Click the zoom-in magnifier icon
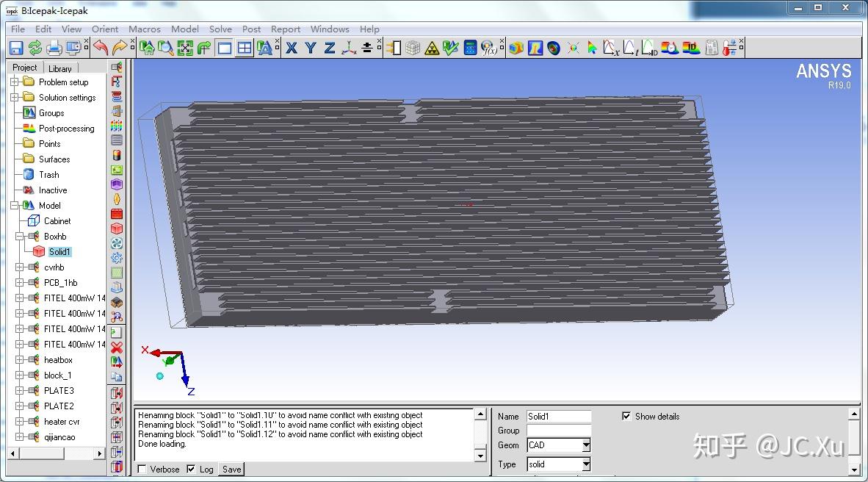 point(167,48)
